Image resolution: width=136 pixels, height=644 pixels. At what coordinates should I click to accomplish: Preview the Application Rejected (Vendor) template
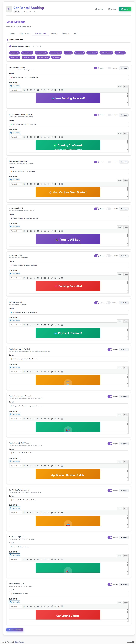pyautogui.click(x=124, y=444)
